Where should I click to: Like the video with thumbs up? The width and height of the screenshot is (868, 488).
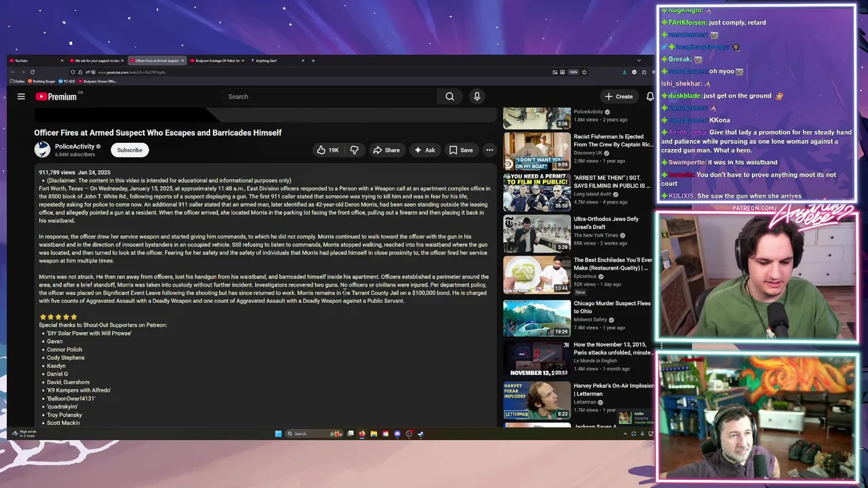click(328, 150)
